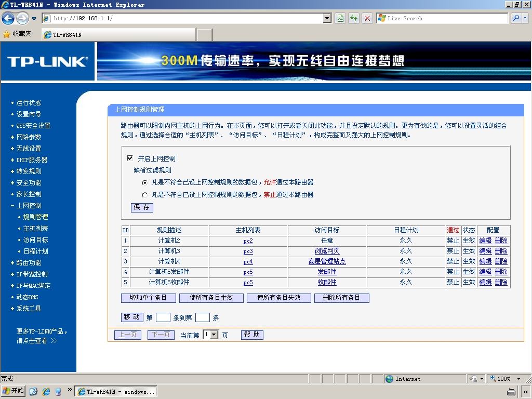Viewport: 532px width, 399px height.
Task: Open the current page number dropdown
Action: click(x=210, y=335)
